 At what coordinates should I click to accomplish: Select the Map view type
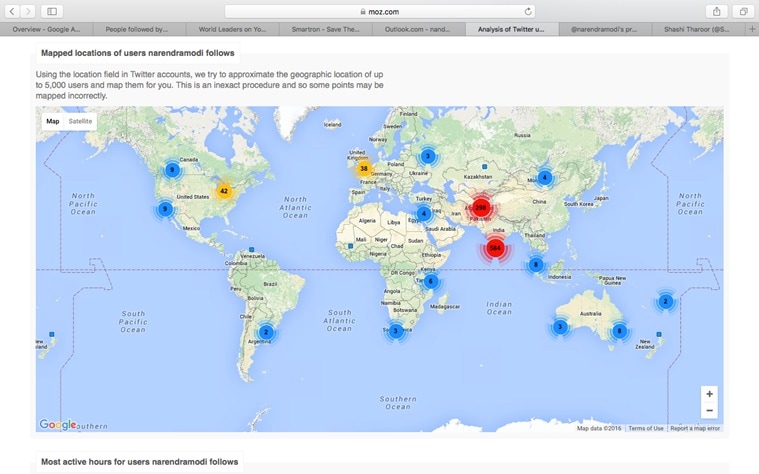[53, 121]
